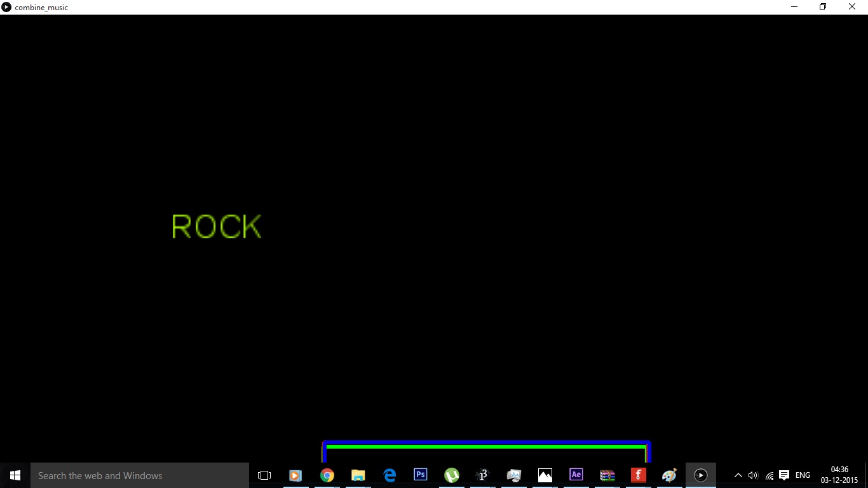Open WinRAR from the taskbar
Screen dimensions: 868x488
(607, 475)
